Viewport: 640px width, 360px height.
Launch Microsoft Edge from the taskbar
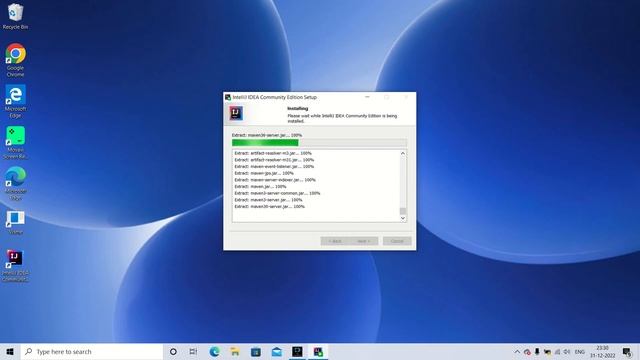click(214, 351)
